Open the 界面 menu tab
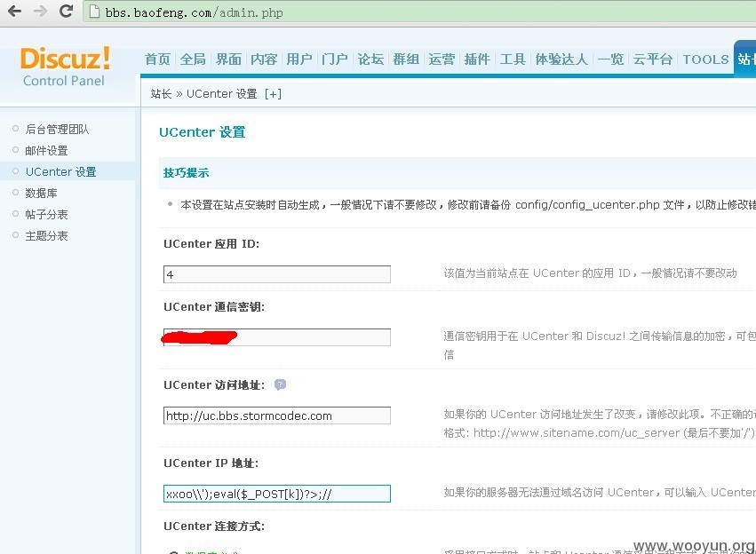The width and height of the screenshot is (756, 554). click(228, 59)
